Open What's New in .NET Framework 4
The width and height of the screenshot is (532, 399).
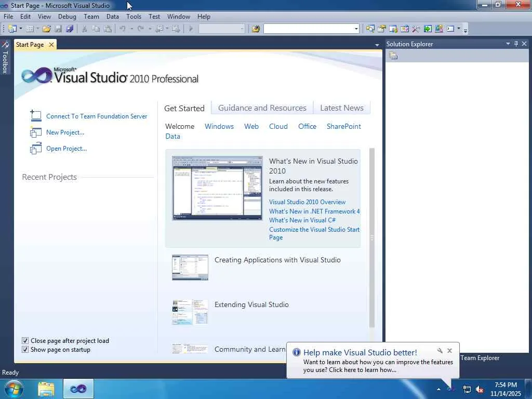click(314, 211)
